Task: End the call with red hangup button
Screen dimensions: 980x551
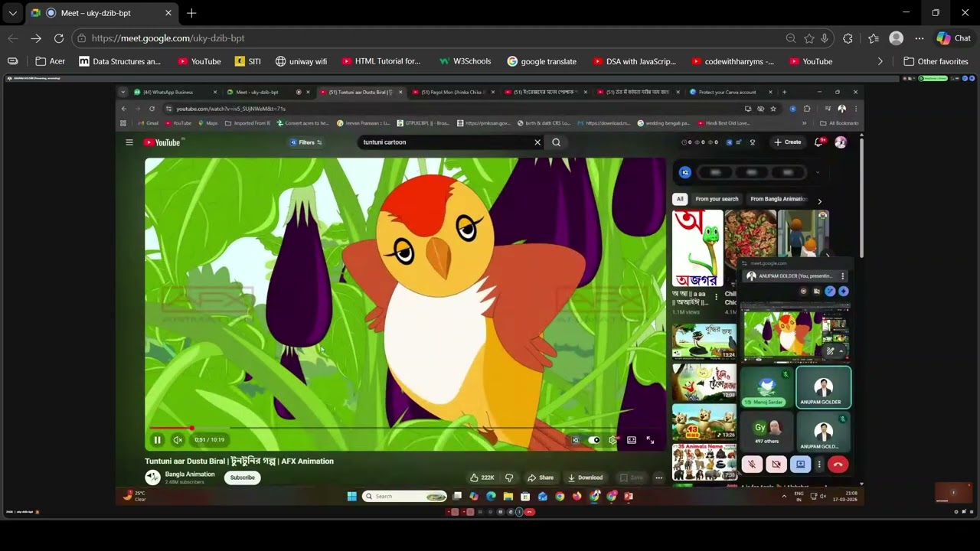Action: (838, 465)
